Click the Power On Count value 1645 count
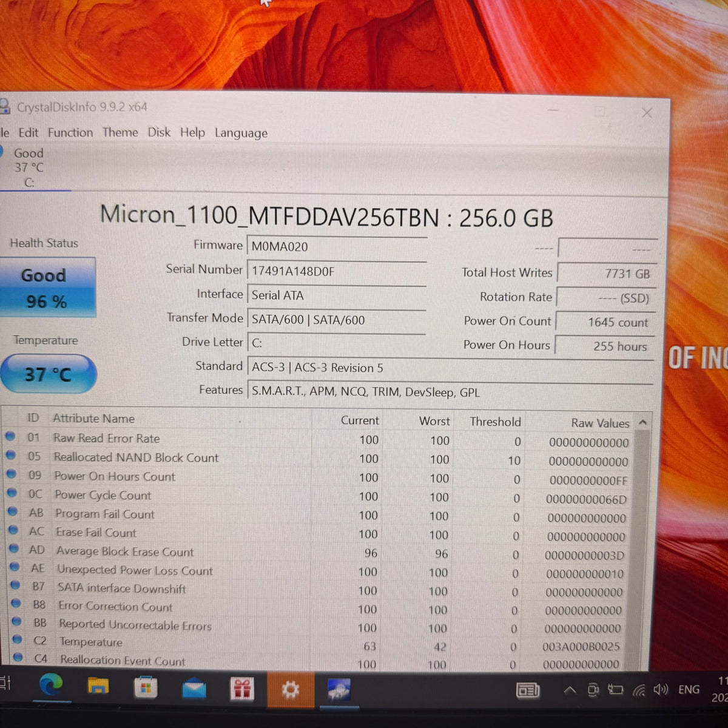The image size is (728, 728). click(606, 322)
